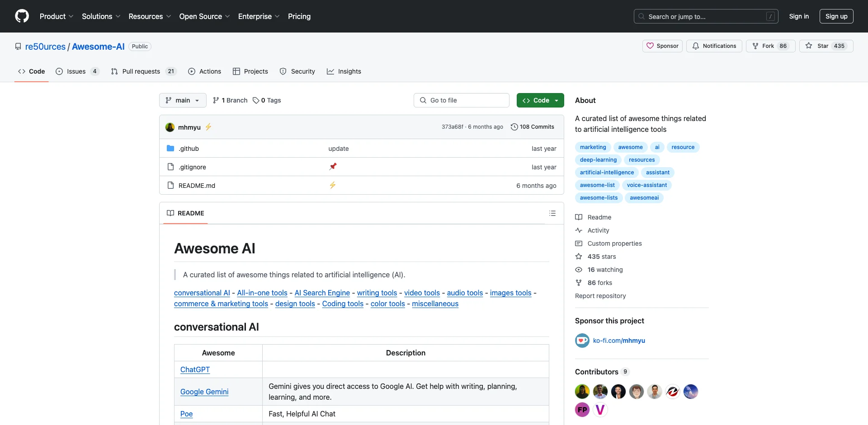Open the ChatGPT link in table

coord(195,369)
